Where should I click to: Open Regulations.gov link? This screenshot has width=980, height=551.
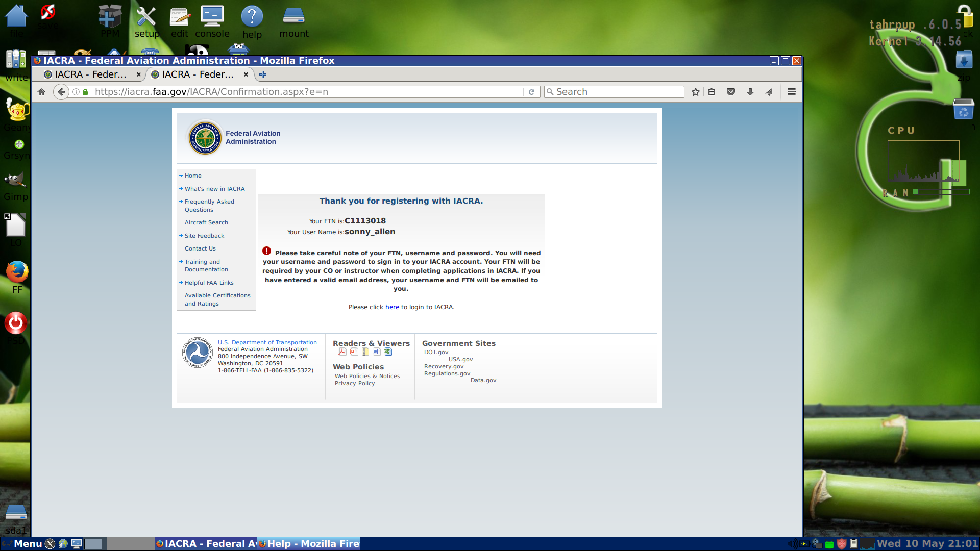pos(447,373)
